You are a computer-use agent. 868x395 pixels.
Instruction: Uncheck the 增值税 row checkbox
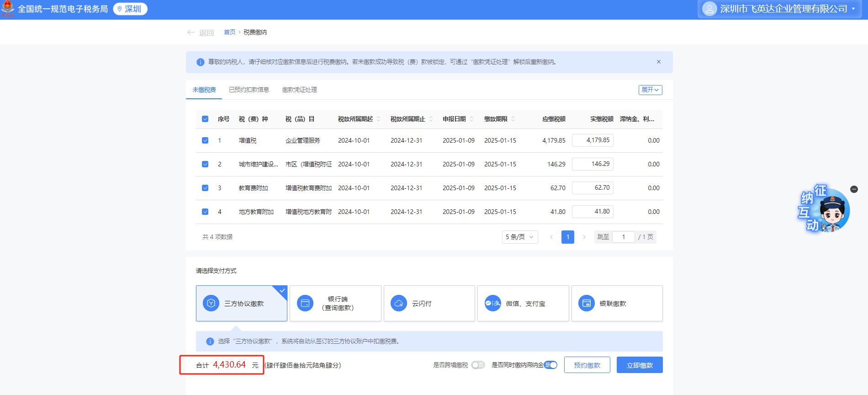[205, 140]
